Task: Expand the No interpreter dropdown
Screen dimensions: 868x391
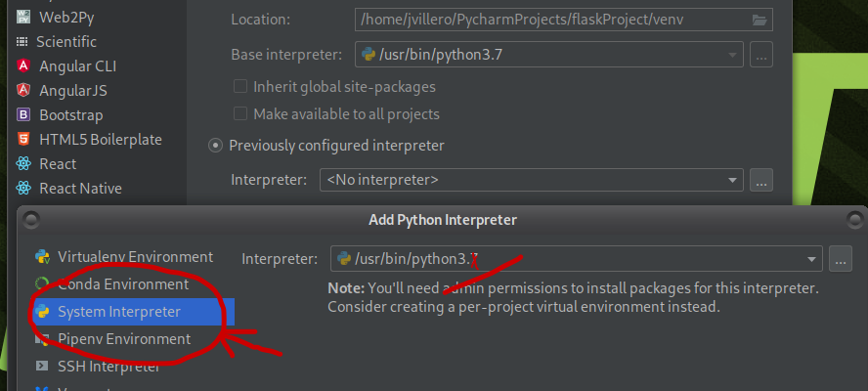Action: (x=731, y=180)
